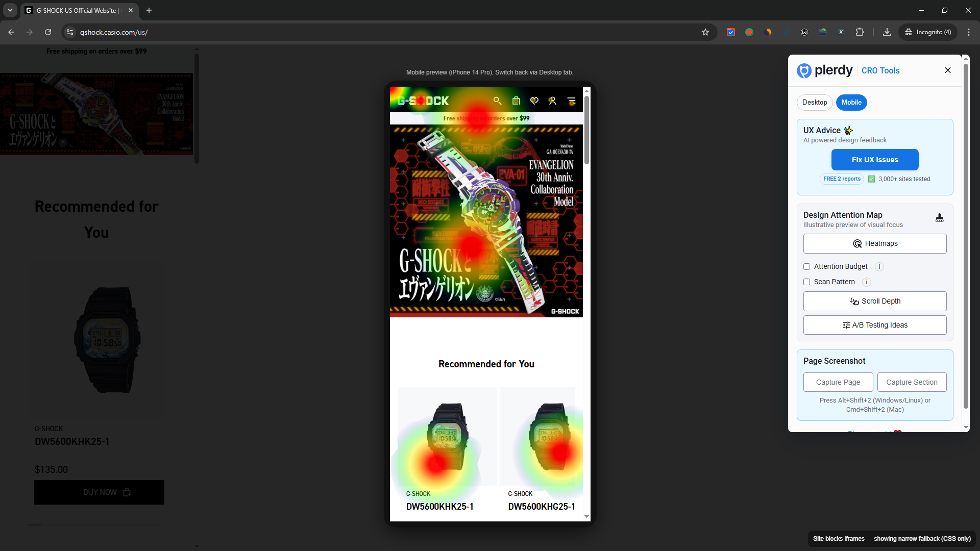Open the tab search dropdown arrow
The width and height of the screenshot is (980, 551).
click(10, 10)
